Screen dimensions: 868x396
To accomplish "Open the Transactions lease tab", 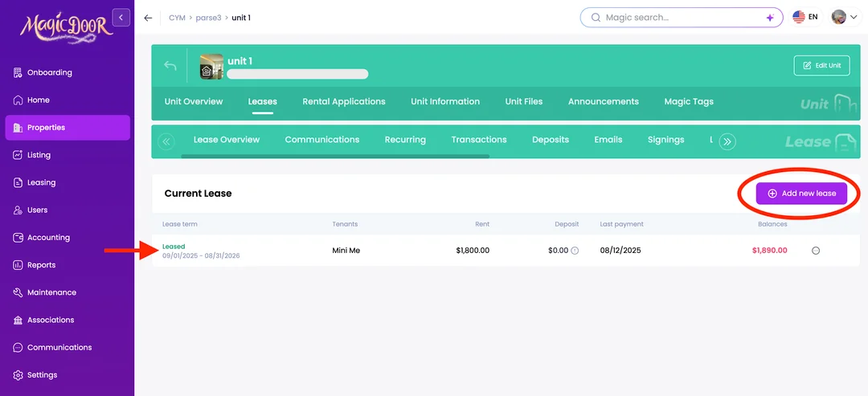I will tap(479, 140).
